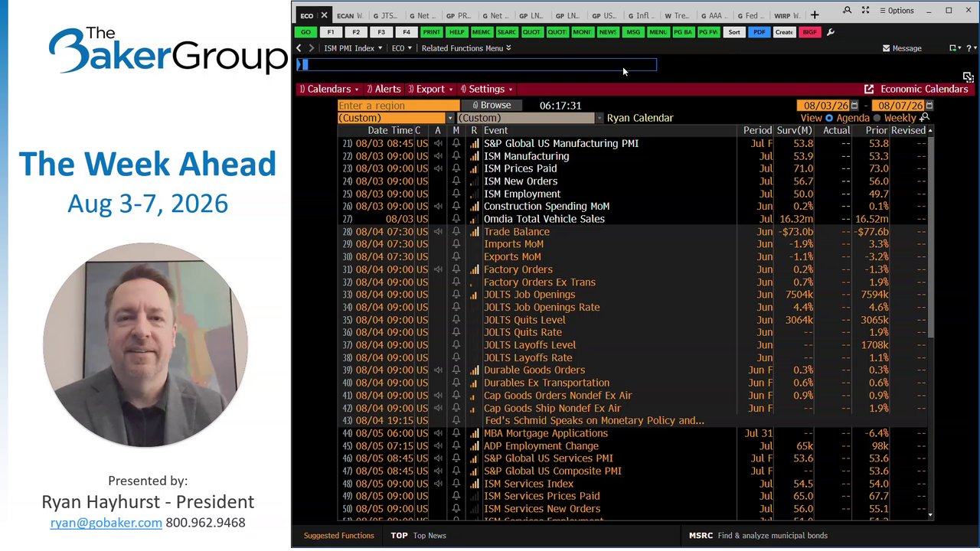Image resolution: width=980 pixels, height=551 pixels.
Task: Open start date 08/03/26 calendar picker icon
Action: (854, 106)
